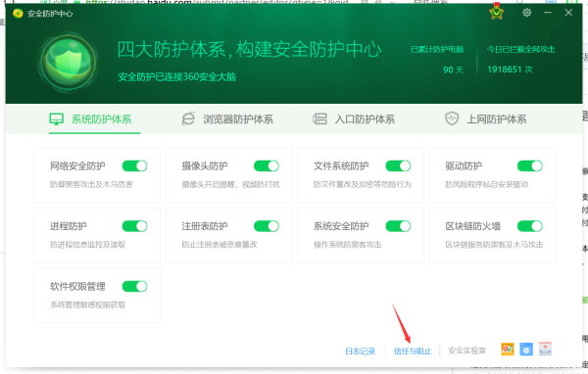Click the green shield globe emblem
The image size is (588, 374).
(x=69, y=63)
